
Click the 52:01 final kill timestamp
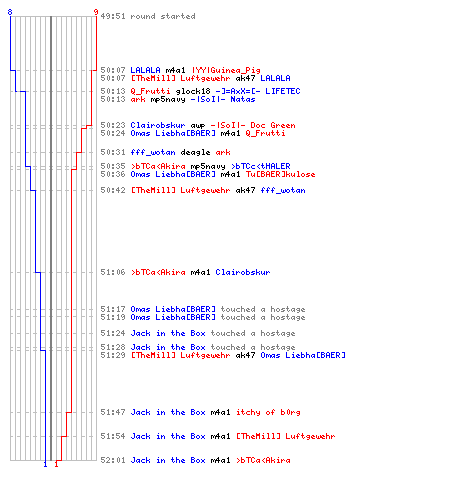tap(113, 460)
